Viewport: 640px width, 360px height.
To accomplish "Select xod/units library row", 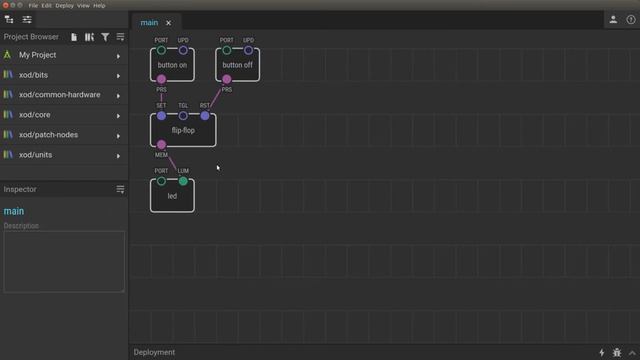I will click(x=64, y=155).
